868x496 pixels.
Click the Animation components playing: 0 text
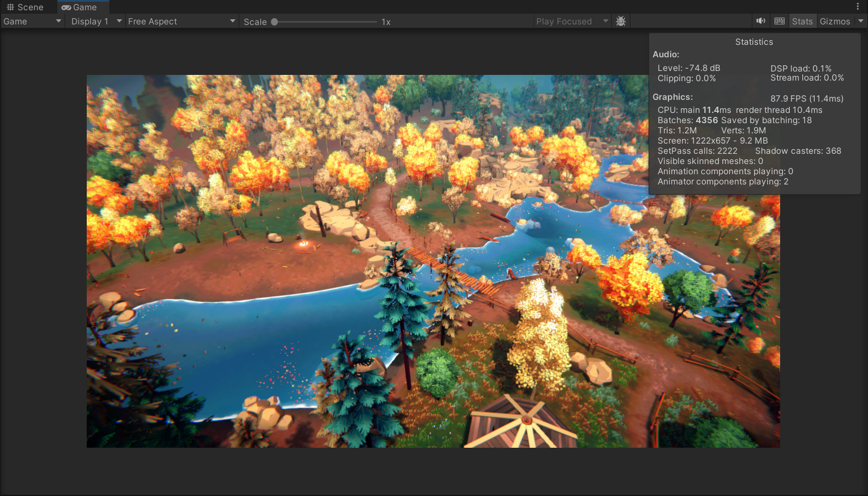coord(725,171)
